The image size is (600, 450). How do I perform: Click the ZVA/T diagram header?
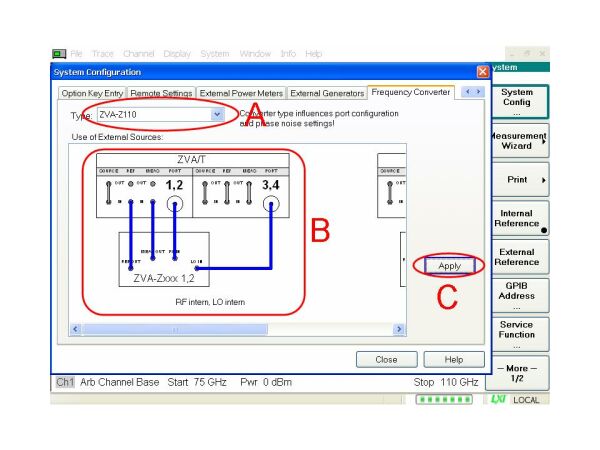click(192, 160)
